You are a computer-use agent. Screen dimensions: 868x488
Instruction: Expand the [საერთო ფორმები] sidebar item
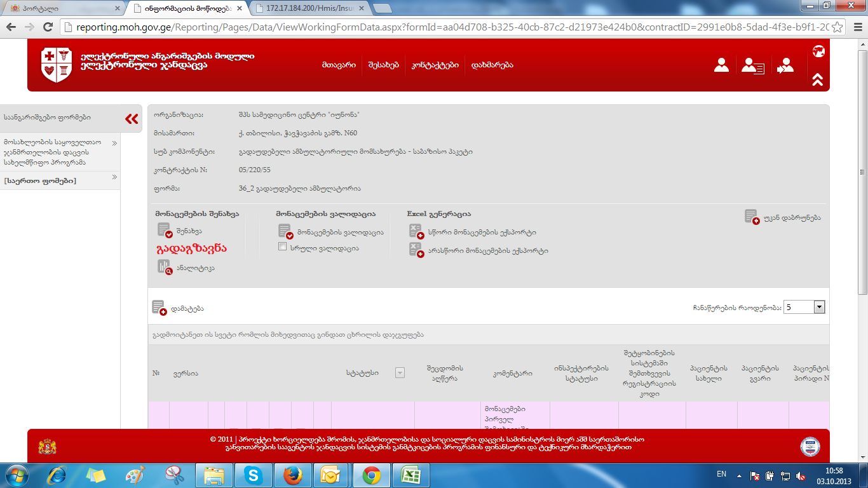[115, 178]
